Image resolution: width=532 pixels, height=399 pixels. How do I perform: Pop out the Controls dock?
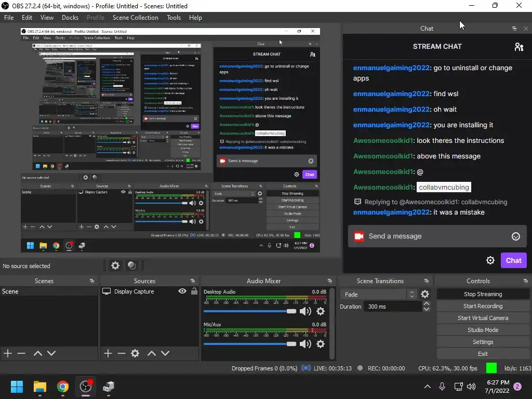tap(526, 281)
